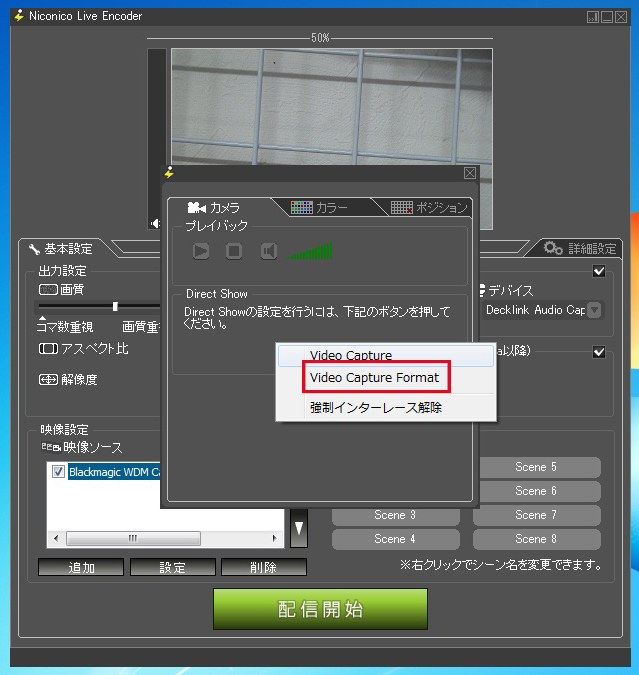This screenshot has width=639, height=675.
Task: Click the 映像ソース camera icon
Action: [x=51, y=447]
